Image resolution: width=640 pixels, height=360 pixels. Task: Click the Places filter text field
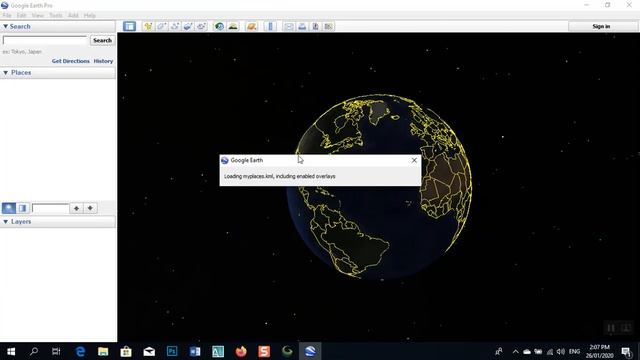coord(51,208)
